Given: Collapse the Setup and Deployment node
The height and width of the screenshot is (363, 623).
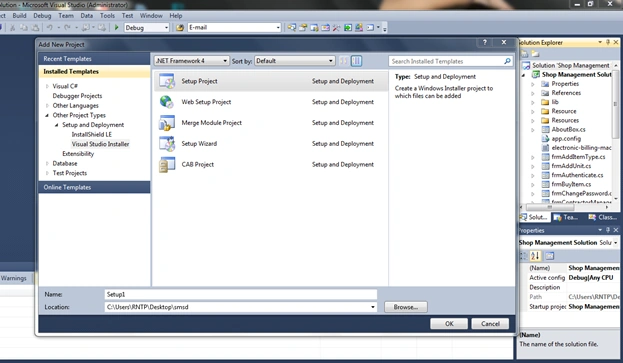Looking at the screenshot, I should tap(56, 125).
